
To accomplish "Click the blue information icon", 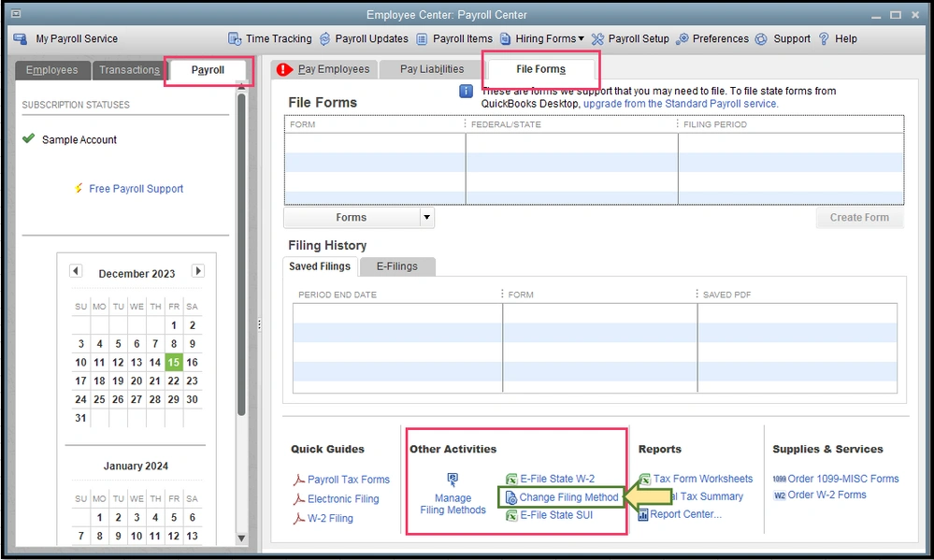I will pos(466,92).
